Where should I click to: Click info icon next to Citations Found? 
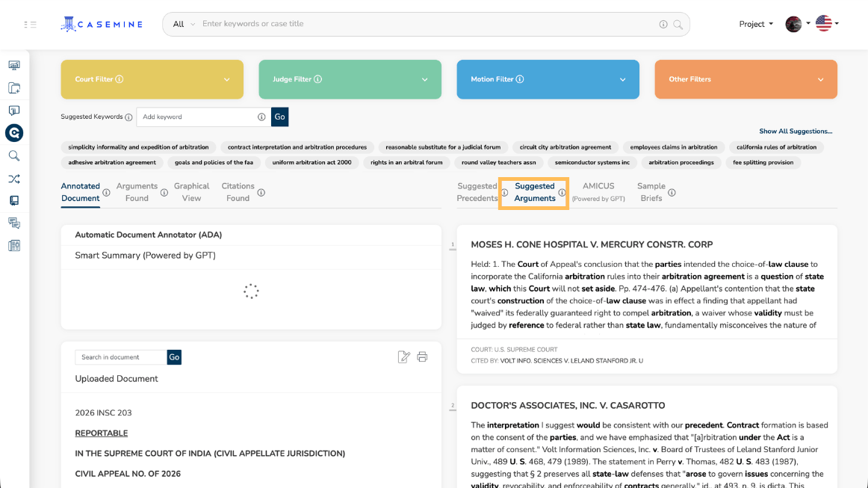click(261, 193)
